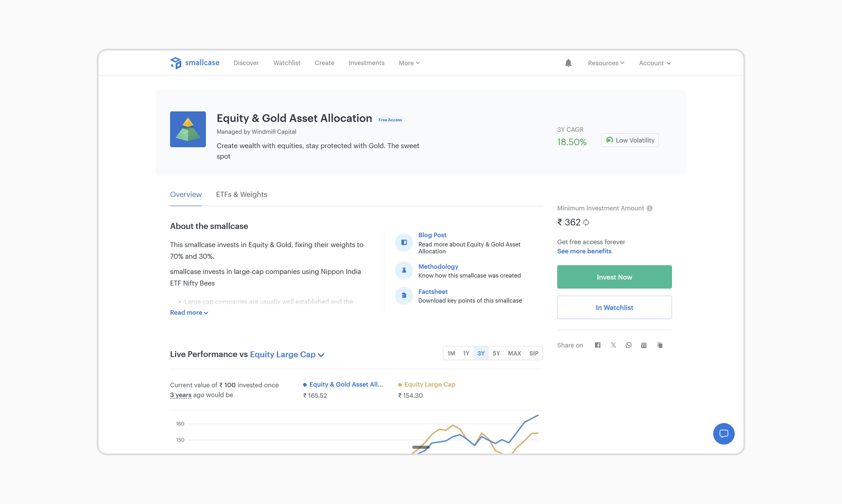Select the 1M performance period

(x=451, y=353)
